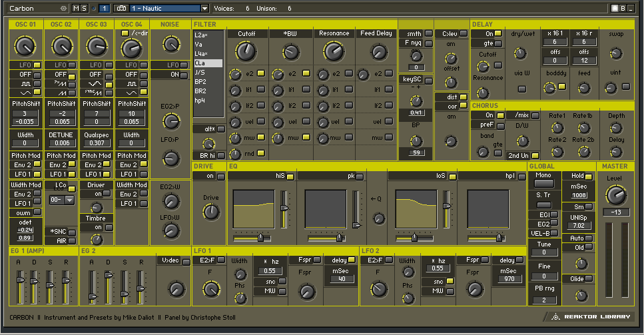Click the OSC 01 PitchShift value 3
Image resolution: width=644 pixels, height=335 pixels.
point(25,114)
